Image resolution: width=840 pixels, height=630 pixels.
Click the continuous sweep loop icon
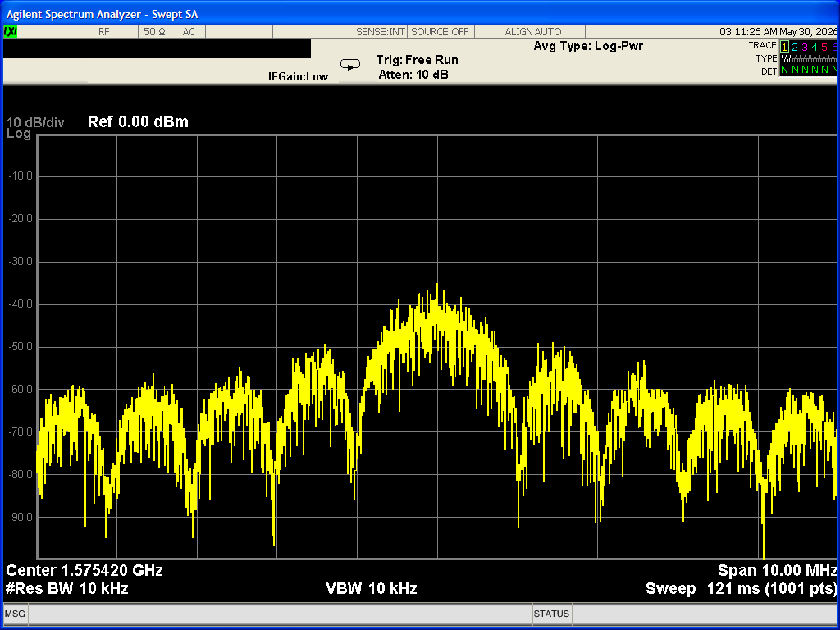pyautogui.click(x=350, y=66)
